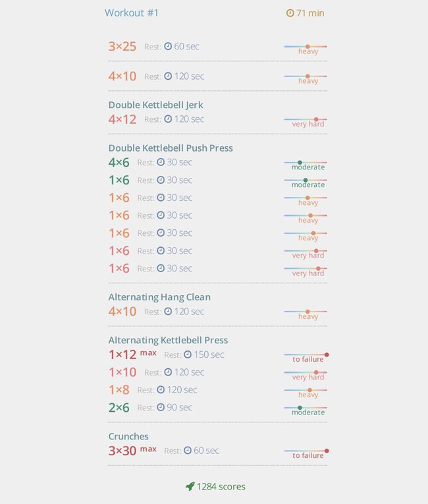Open the Double Kettlebell Push Press exercise
Screen dimensions: 428x504
[x=171, y=148]
